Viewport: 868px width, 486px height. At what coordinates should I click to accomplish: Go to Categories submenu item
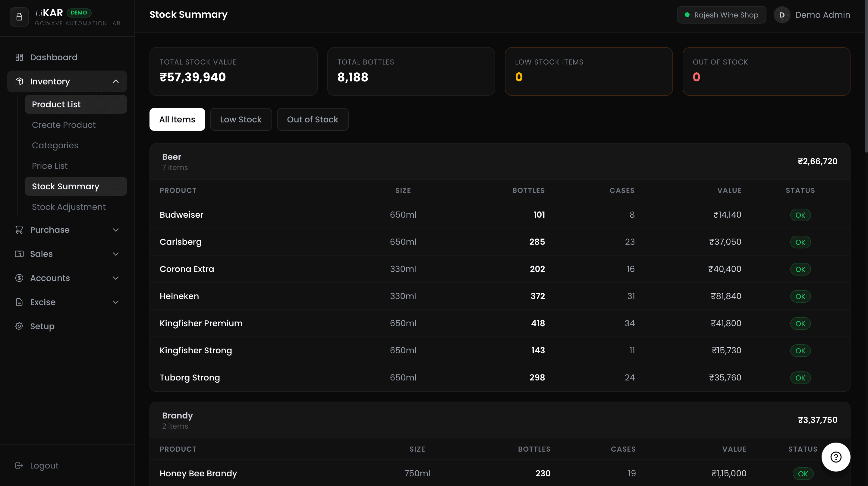76,145
